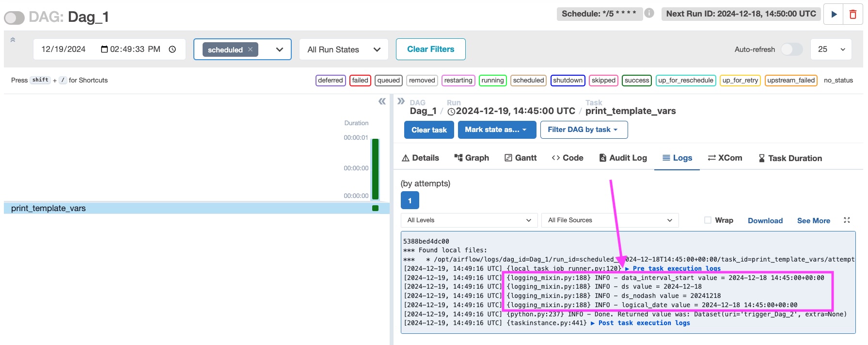868x345 pixels.
Task: Check the Wrap checkbox
Action: click(x=708, y=220)
